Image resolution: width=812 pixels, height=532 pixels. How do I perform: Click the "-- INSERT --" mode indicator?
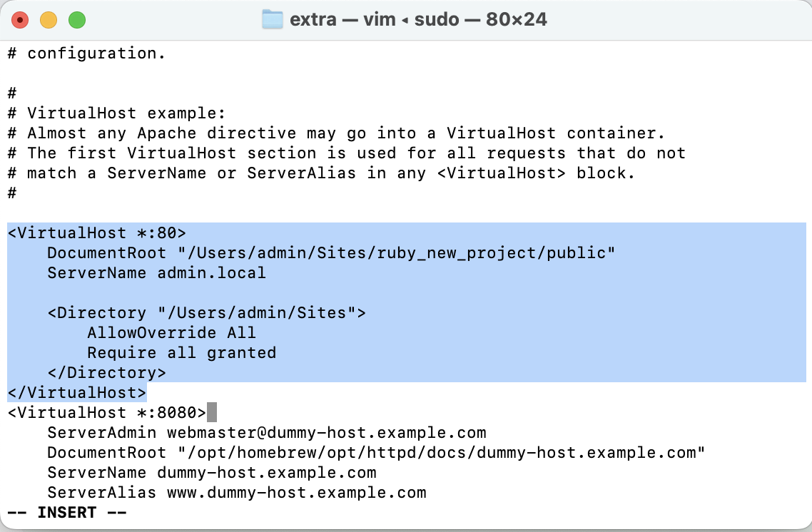pos(67,513)
